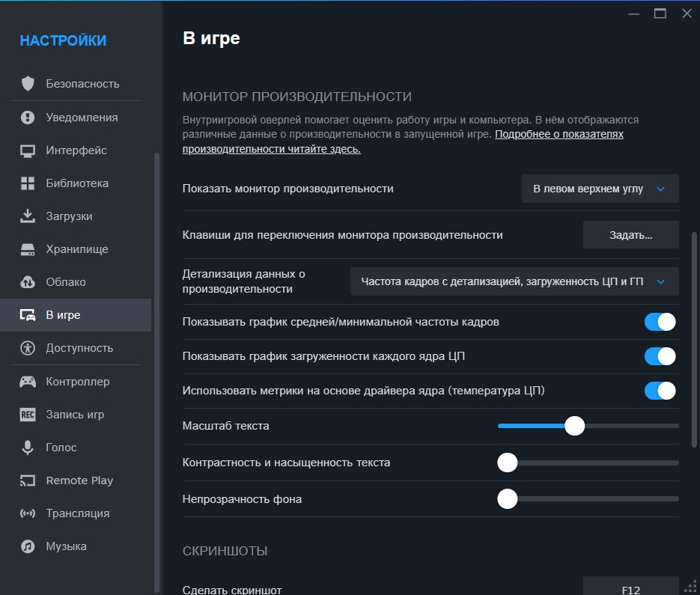Toggle off per-core CPU load graph
This screenshot has height=595, width=700.
[660, 356]
